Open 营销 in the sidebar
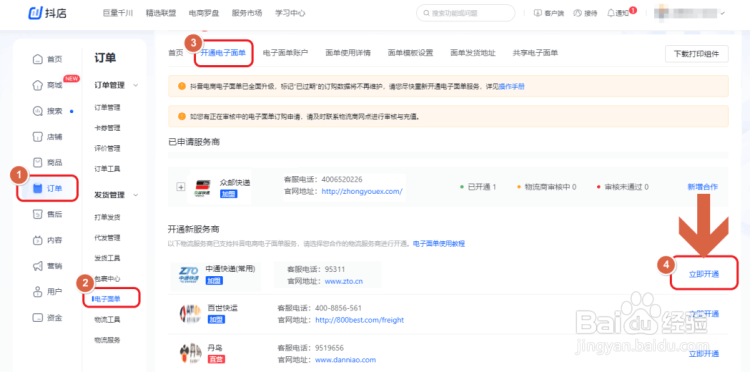 pyautogui.click(x=47, y=266)
